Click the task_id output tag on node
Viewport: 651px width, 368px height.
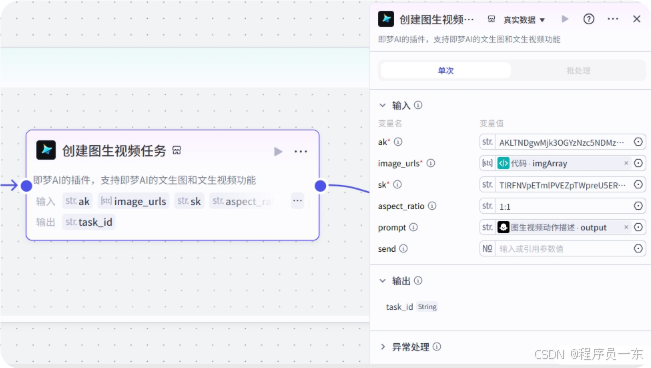[x=89, y=222]
